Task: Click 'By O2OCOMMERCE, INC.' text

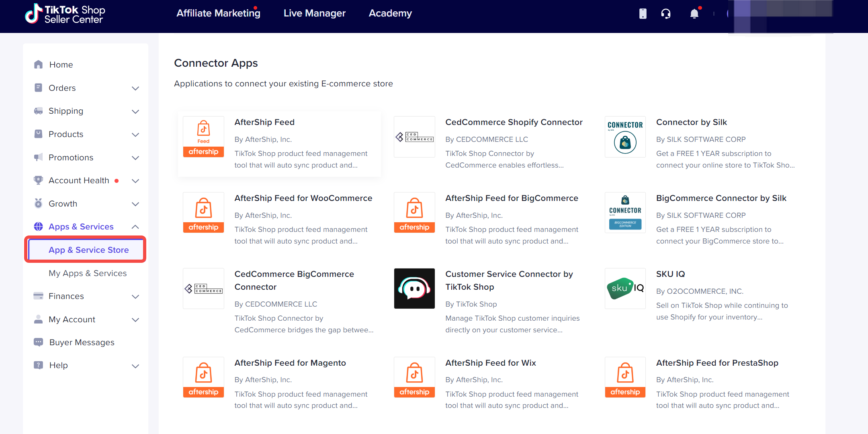Action: click(700, 291)
